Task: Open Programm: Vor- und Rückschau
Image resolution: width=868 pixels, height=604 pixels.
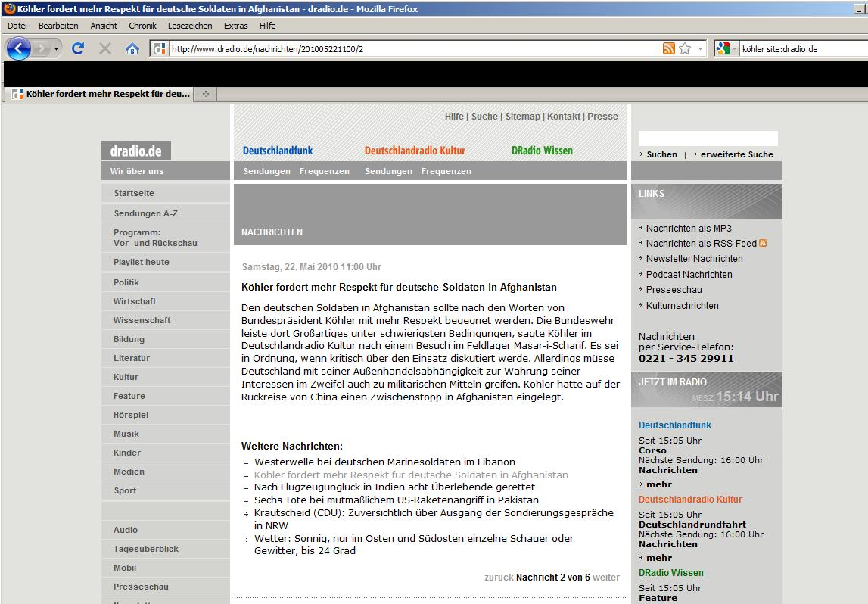Action: coord(155,238)
